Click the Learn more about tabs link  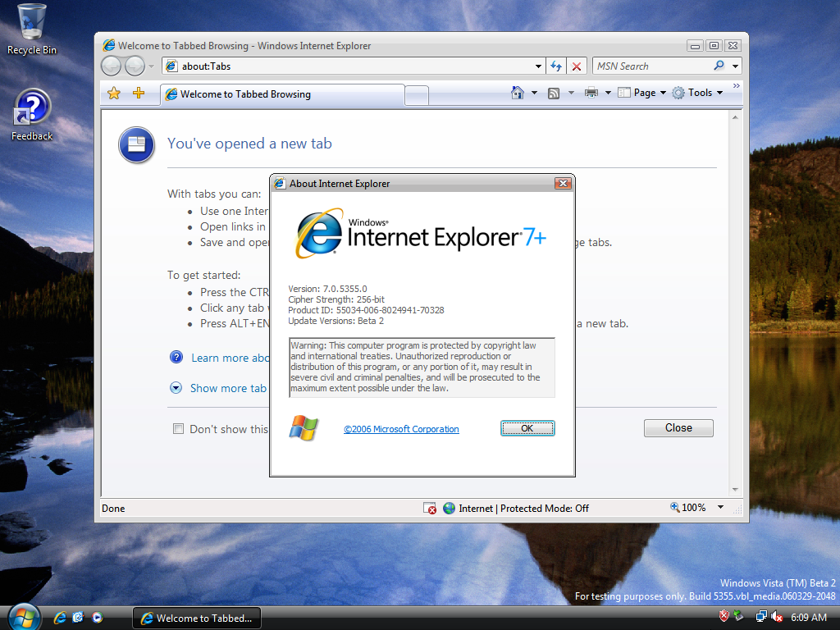(x=230, y=358)
